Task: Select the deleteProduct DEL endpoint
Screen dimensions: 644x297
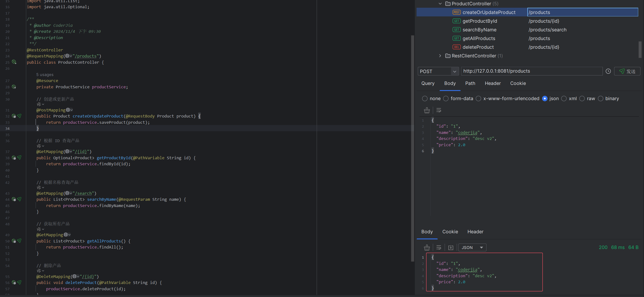Action: pos(478,47)
